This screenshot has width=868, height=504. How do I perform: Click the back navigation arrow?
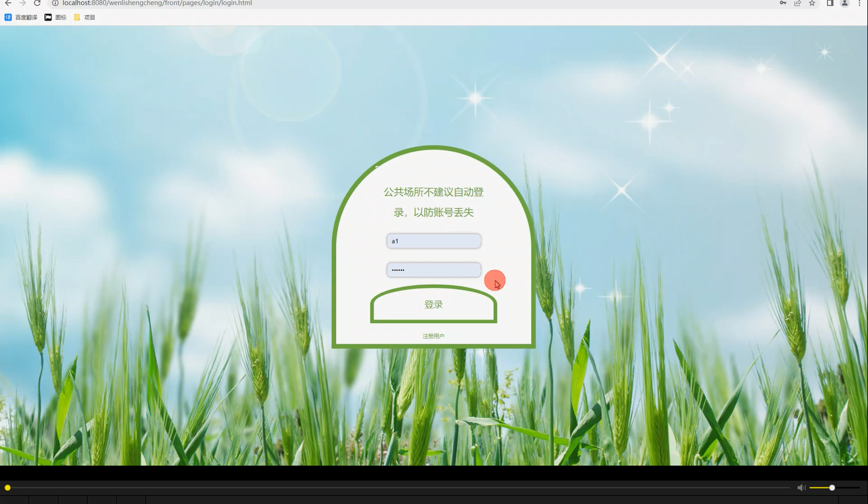pos(7,3)
